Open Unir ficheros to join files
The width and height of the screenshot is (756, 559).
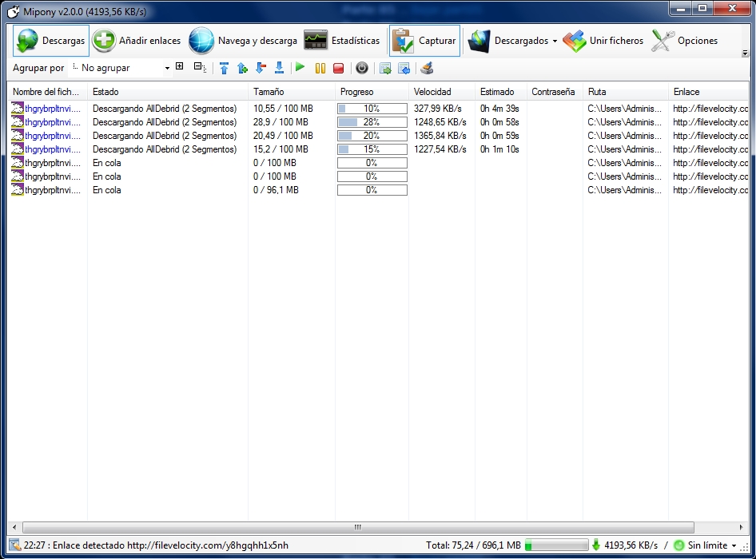tap(603, 41)
